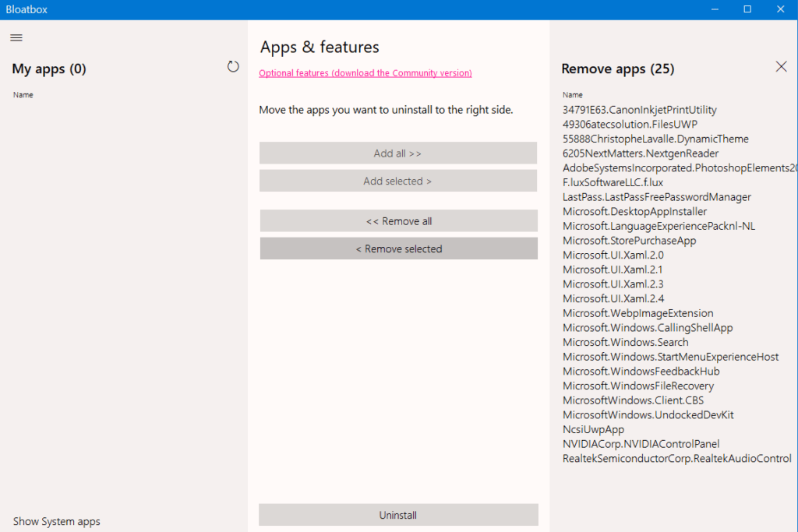The height and width of the screenshot is (532, 798).
Task: Select Microsoft.UI.Xaml.2.1 entry
Action: 613,270
